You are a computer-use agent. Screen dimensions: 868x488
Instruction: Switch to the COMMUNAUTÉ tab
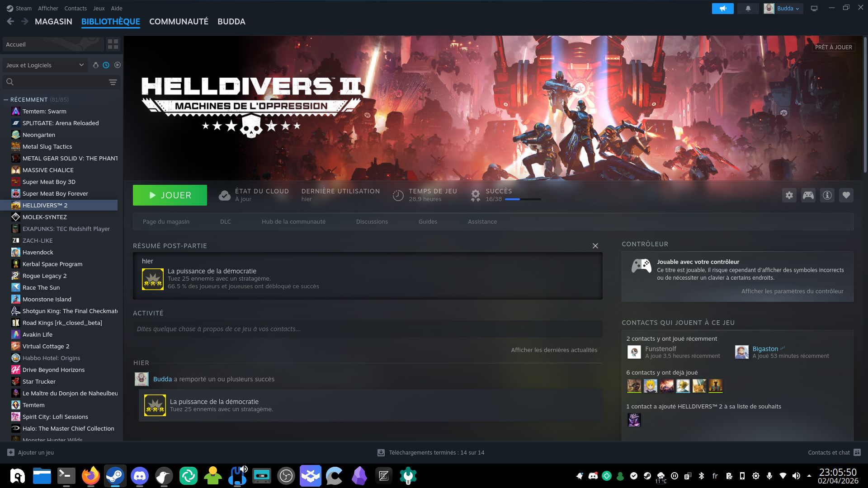(x=179, y=22)
